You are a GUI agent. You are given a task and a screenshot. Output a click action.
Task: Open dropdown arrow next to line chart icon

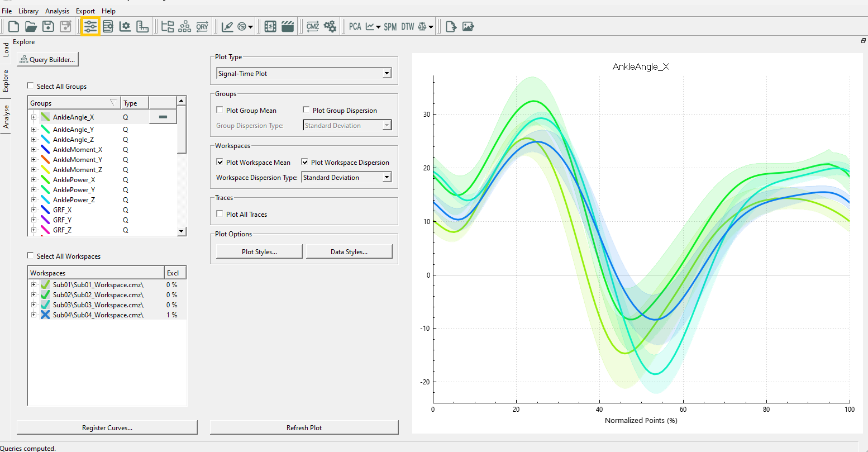point(379,27)
